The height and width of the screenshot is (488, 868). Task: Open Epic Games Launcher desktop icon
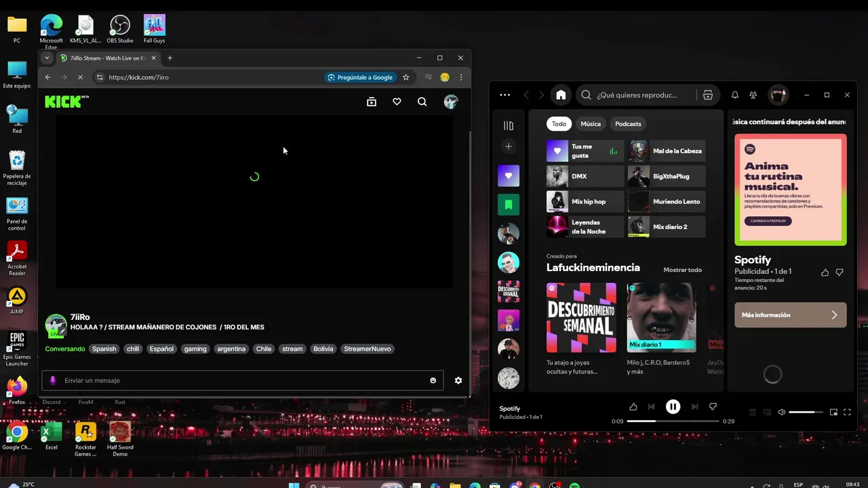tap(17, 349)
